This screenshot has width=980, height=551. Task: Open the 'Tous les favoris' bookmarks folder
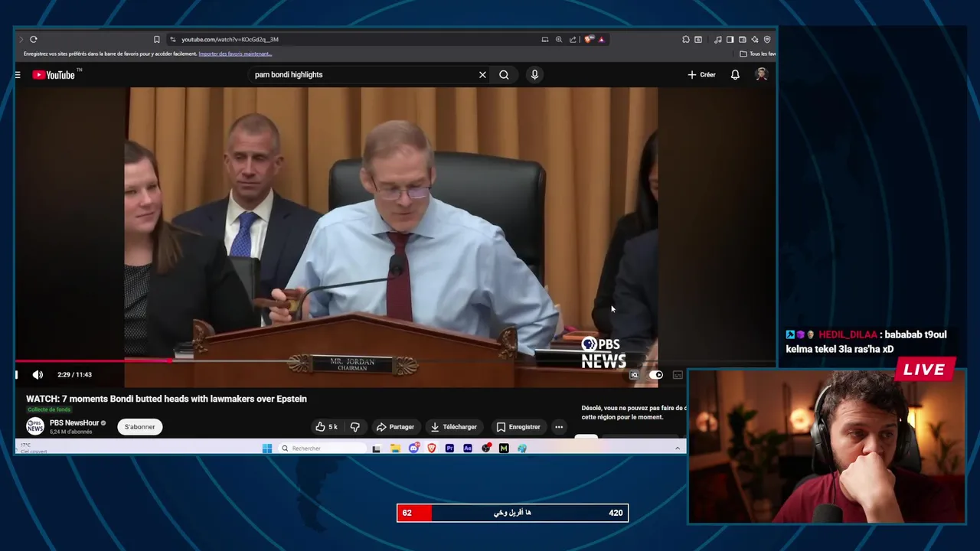tap(758, 54)
